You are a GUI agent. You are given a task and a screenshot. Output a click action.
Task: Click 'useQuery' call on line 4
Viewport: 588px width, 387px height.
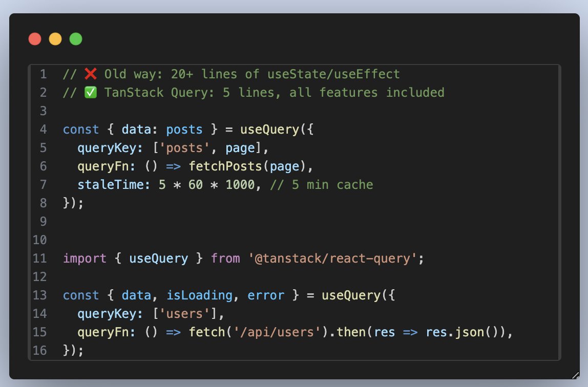[269, 129]
